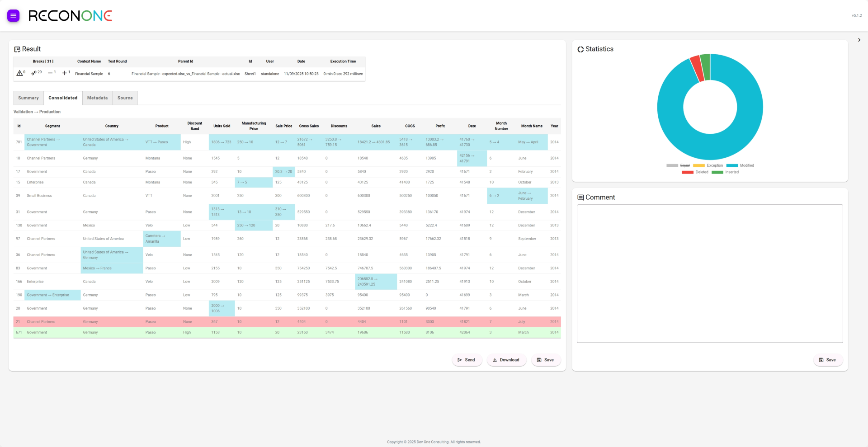Select the Source tab

pos(125,98)
